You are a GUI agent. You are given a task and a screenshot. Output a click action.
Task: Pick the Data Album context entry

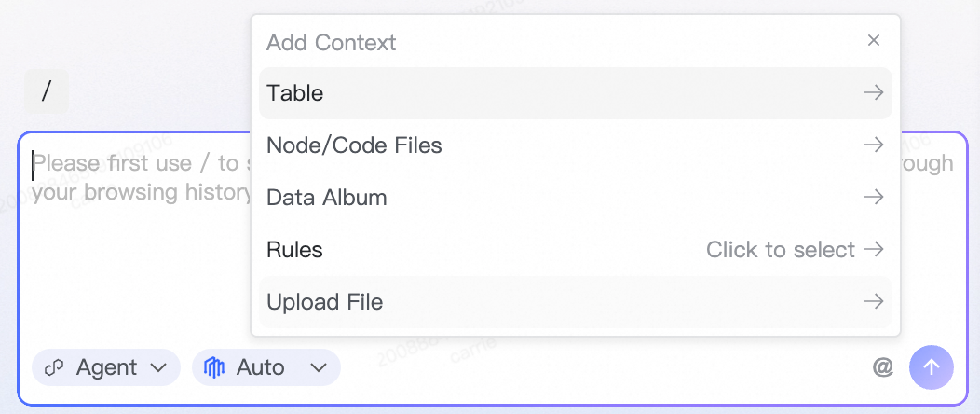(326, 198)
